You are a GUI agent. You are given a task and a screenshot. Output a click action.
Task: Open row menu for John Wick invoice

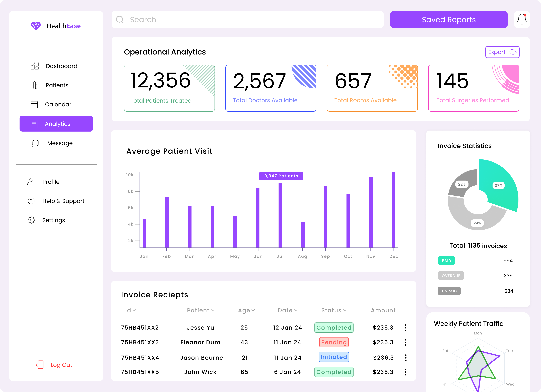(405, 372)
